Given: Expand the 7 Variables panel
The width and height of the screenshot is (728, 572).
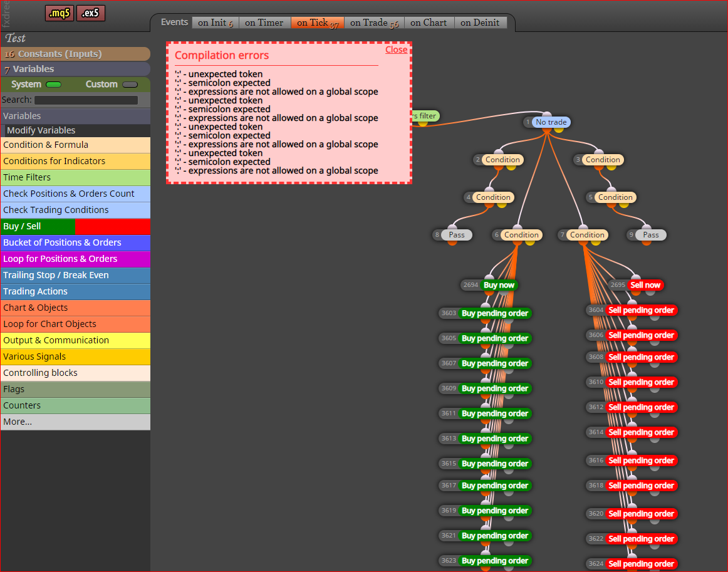Looking at the screenshot, I should tap(75, 69).
